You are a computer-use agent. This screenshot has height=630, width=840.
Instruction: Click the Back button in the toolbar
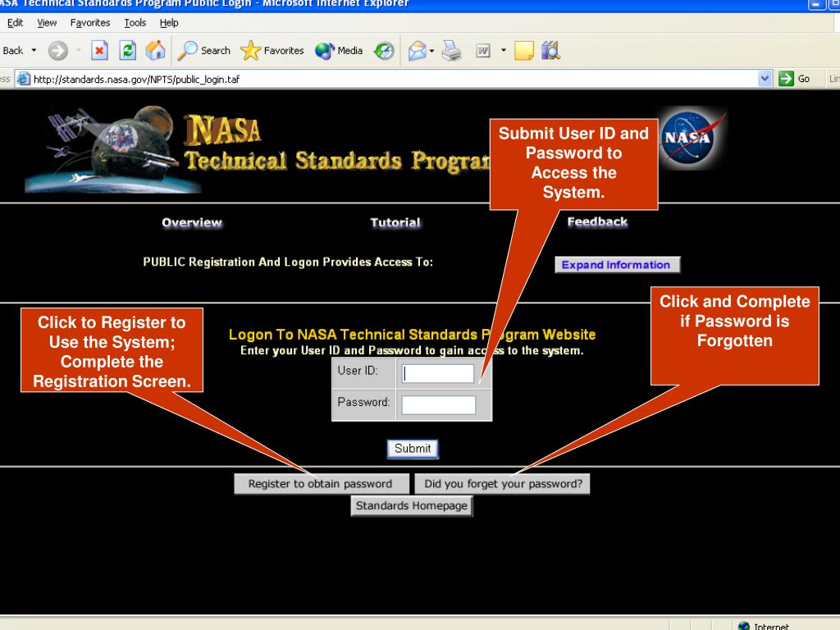[x=12, y=50]
